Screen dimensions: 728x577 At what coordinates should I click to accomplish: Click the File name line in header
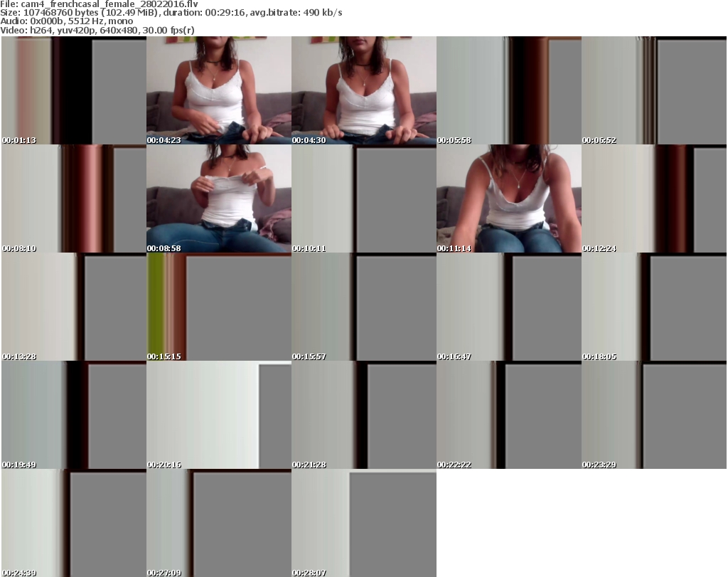tap(100, 4)
